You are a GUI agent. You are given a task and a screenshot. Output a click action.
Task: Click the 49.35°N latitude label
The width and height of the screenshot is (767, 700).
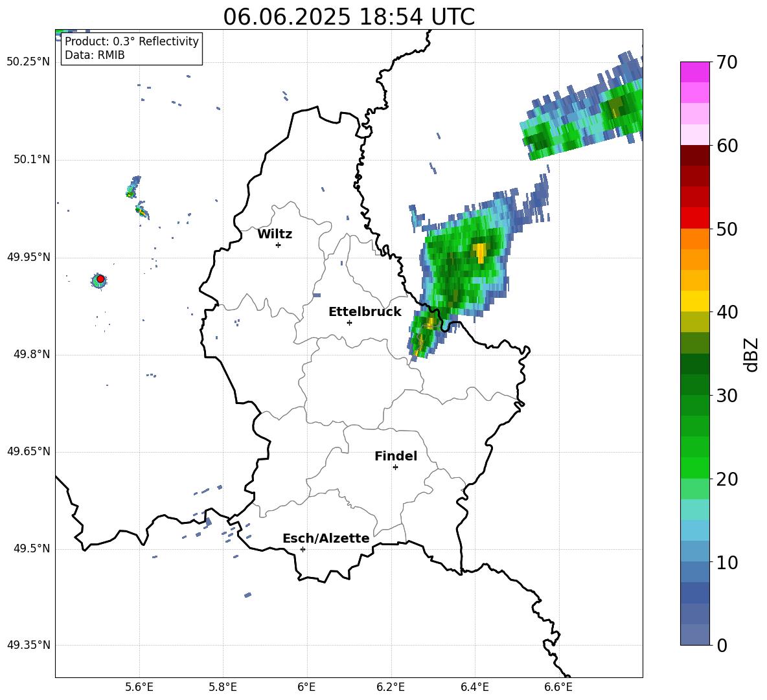tap(29, 645)
